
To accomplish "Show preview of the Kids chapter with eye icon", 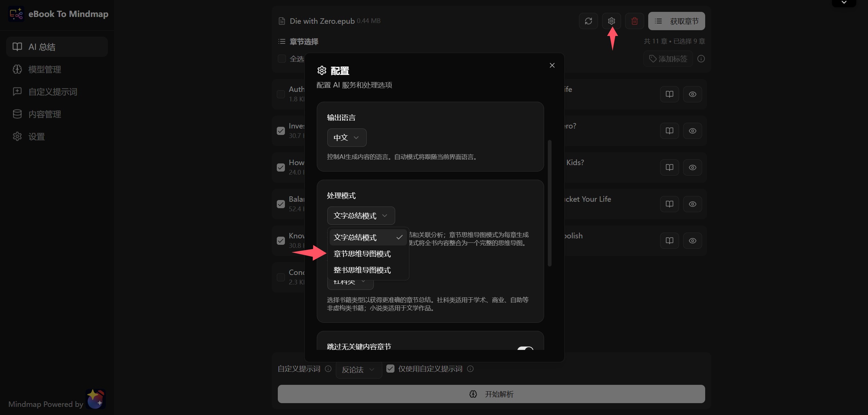I will point(692,167).
